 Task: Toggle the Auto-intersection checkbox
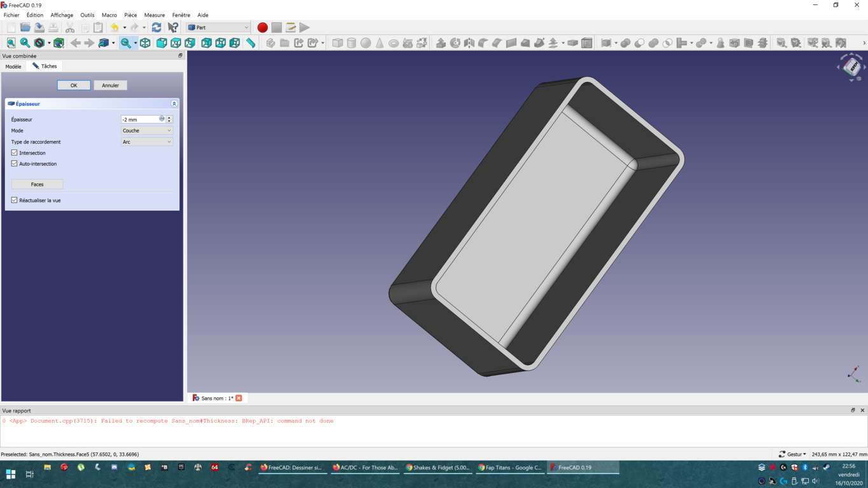click(x=15, y=163)
